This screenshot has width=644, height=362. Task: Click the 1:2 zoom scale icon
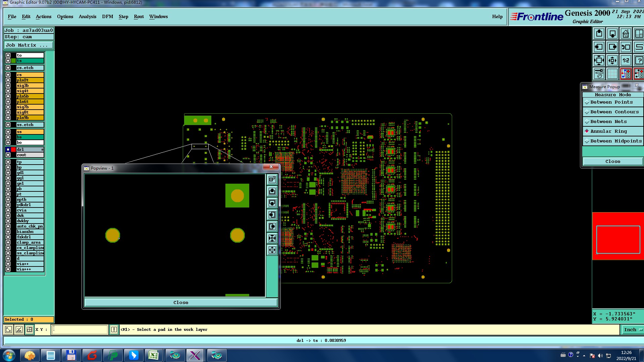pos(626,61)
